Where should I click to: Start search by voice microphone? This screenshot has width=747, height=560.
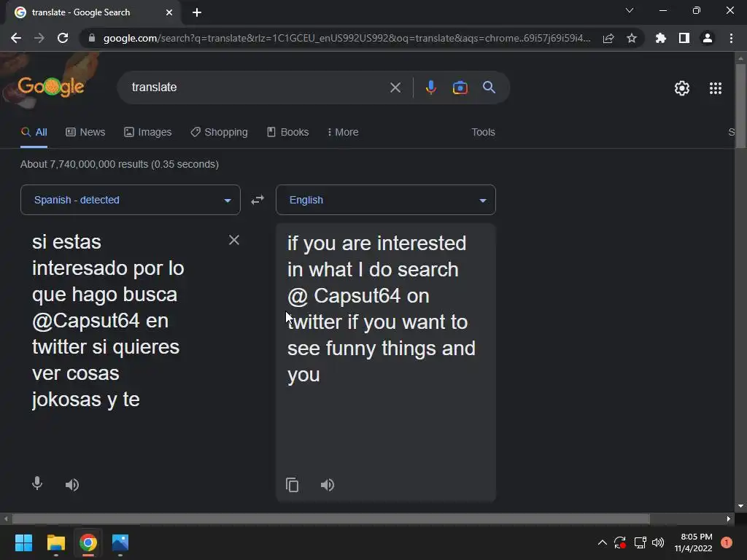point(430,87)
